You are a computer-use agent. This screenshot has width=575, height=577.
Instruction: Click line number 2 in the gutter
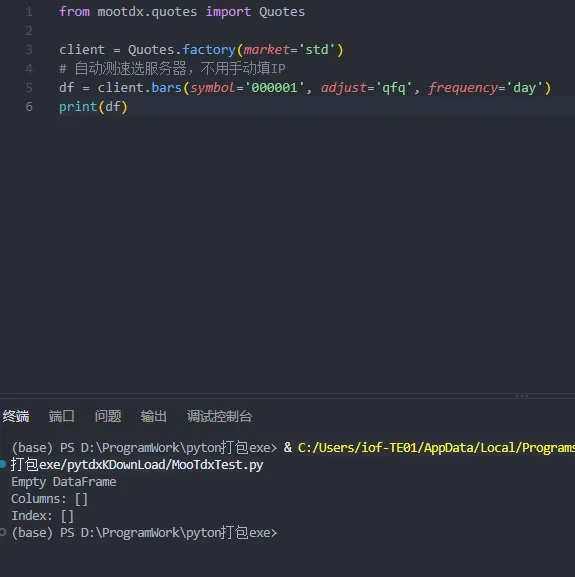pyautogui.click(x=29, y=31)
